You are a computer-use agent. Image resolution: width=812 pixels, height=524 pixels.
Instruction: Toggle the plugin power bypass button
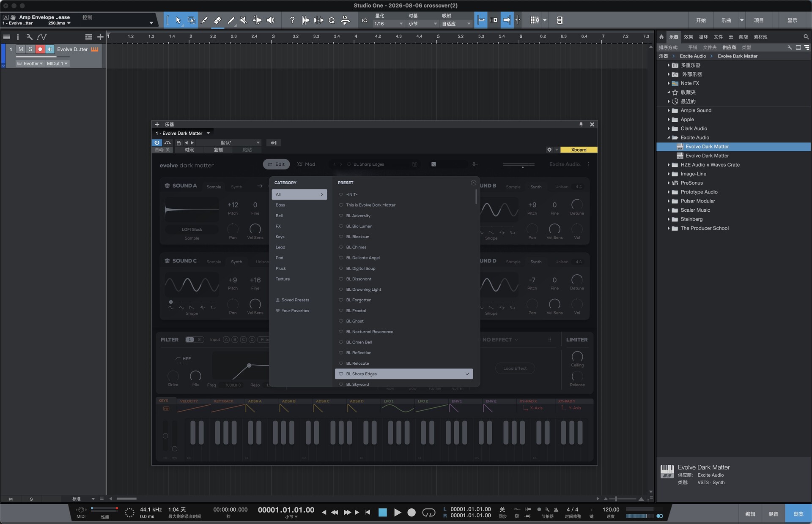coord(157,142)
